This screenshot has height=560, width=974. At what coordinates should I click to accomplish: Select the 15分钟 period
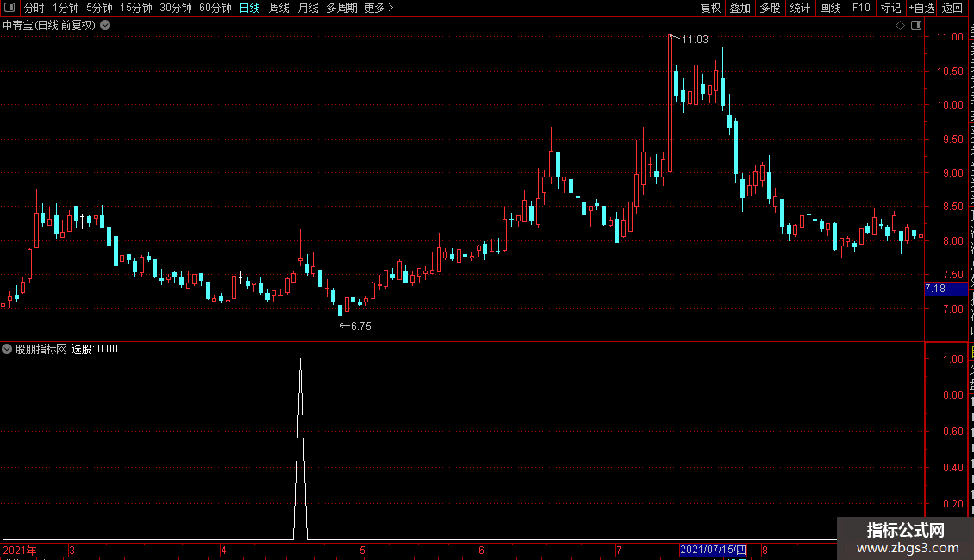coord(136,8)
